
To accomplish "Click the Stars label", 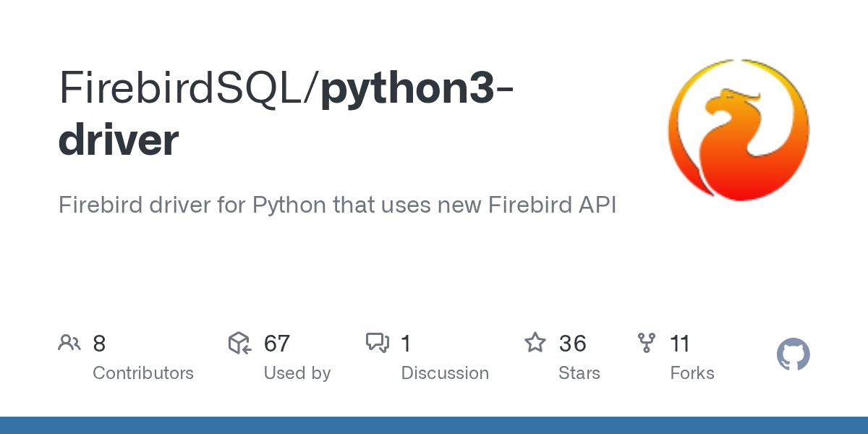I will pyautogui.click(x=579, y=373).
